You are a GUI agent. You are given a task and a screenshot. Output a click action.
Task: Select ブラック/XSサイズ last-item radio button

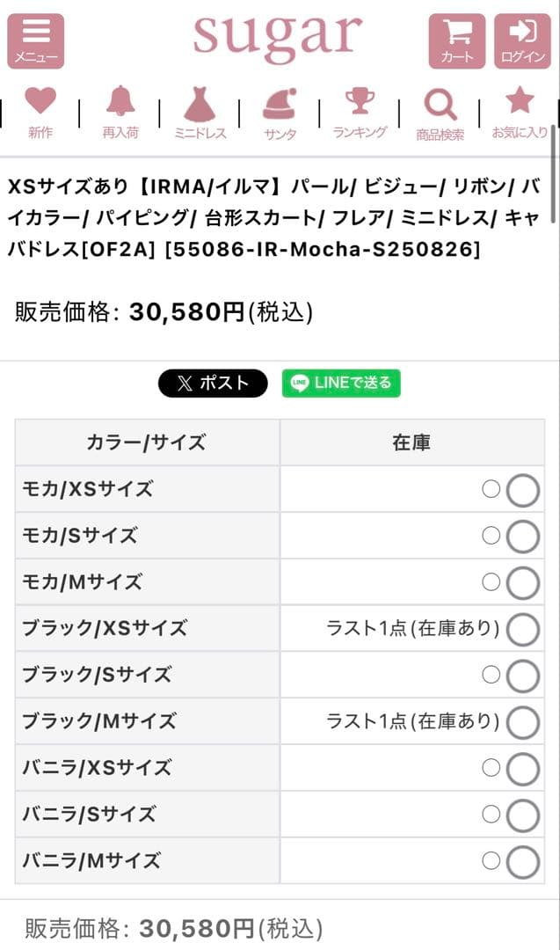pyautogui.click(x=522, y=629)
